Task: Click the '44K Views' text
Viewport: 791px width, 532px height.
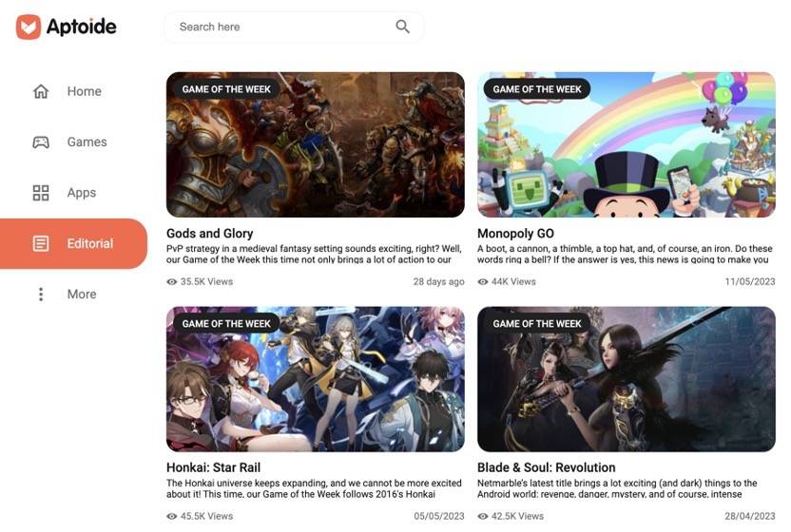Action: [513, 282]
